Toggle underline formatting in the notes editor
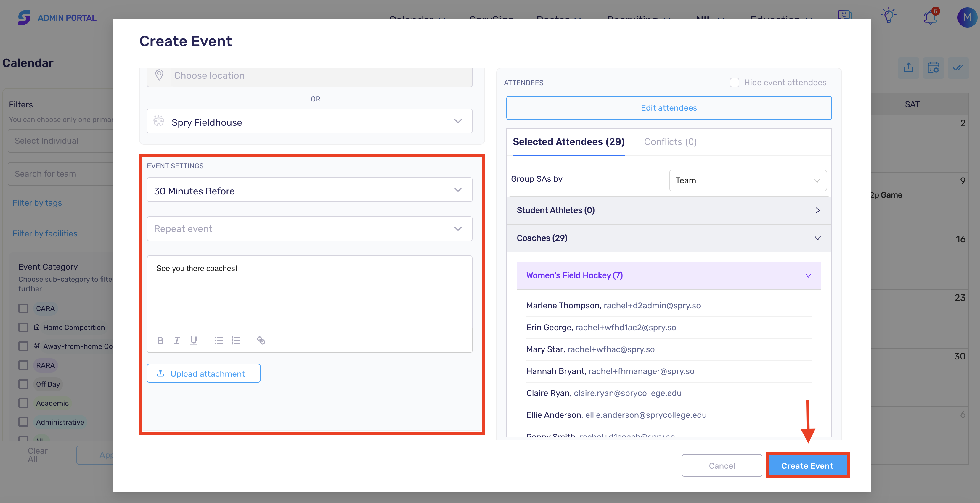Screen dimensions: 980x503 194,340
